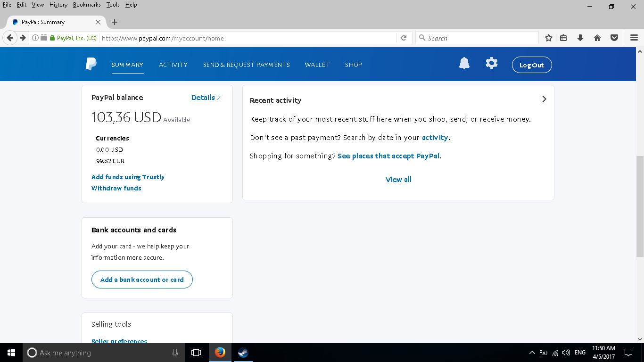This screenshot has height=362, width=644.
Task: Click the search magnifier icon in search box
Action: click(x=422, y=38)
